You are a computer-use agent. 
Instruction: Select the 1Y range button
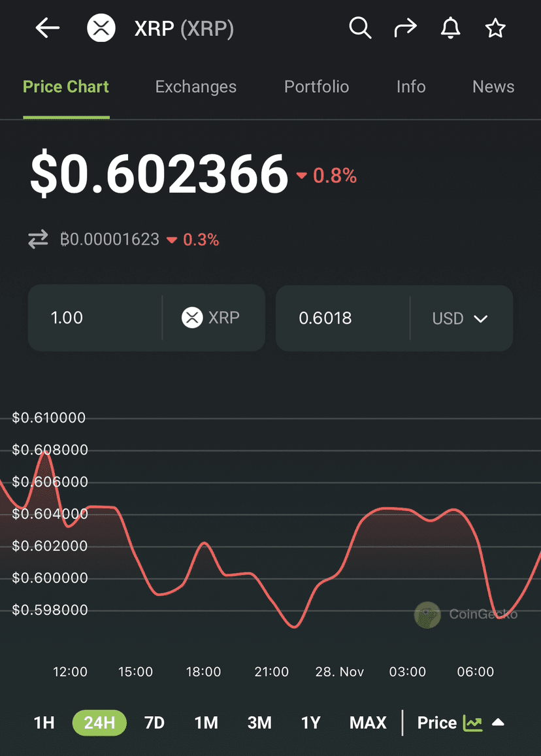tap(310, 723)
